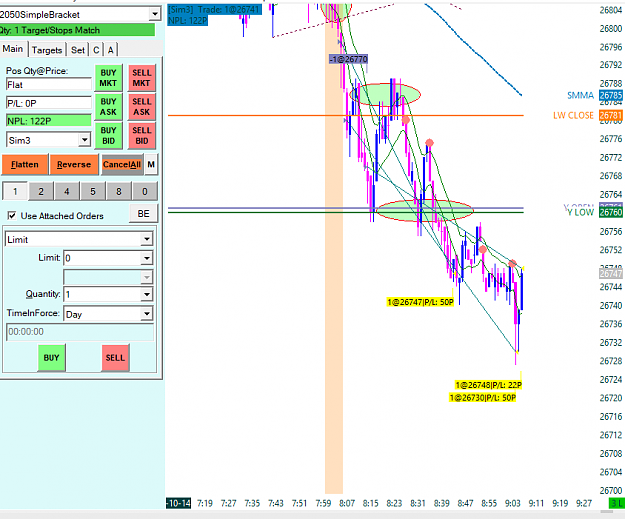The height and width of the screenshot is (519, 625).
Task: Switch to the C tab
Action: click(96, 50)
